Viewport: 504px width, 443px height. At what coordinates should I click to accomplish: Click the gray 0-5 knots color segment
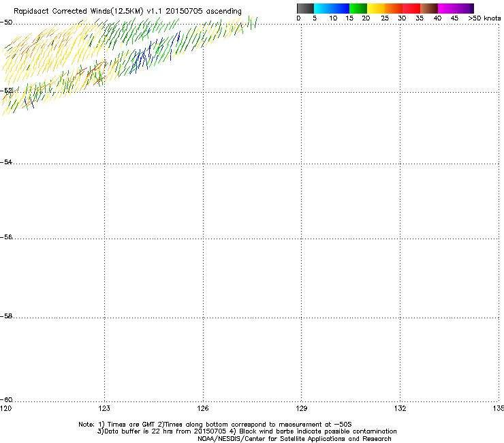305,8
